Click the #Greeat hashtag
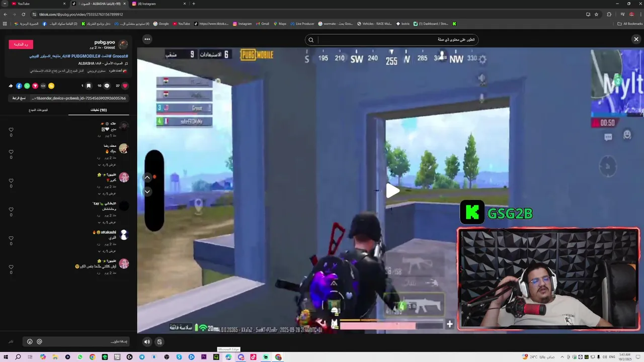Screen dimensions: 644x362 [120, 56]
